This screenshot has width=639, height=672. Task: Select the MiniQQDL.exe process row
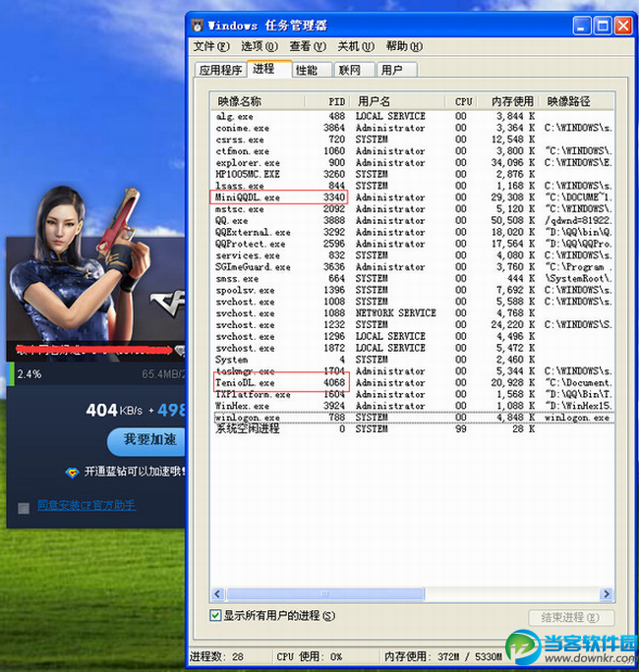(413, 197)
